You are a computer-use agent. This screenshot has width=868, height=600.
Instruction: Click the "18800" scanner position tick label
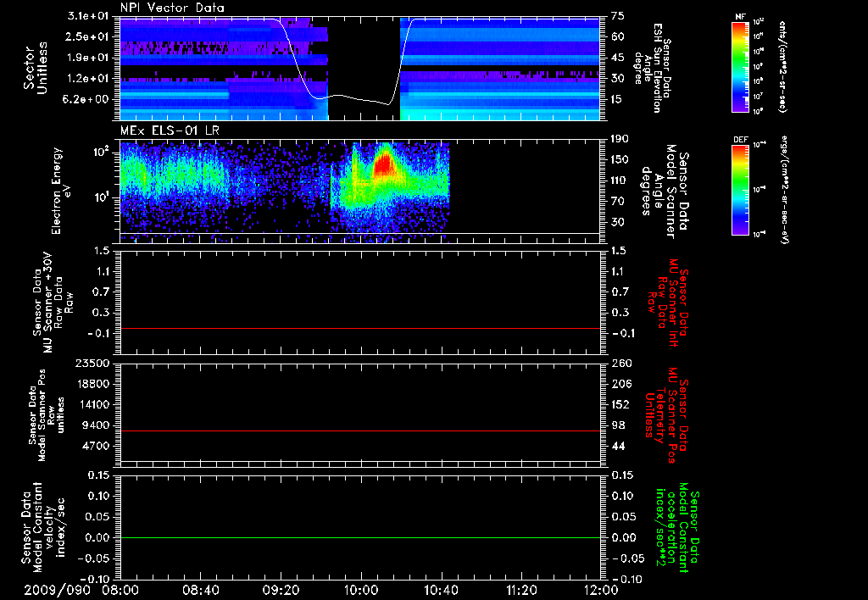tap(92, 384)
